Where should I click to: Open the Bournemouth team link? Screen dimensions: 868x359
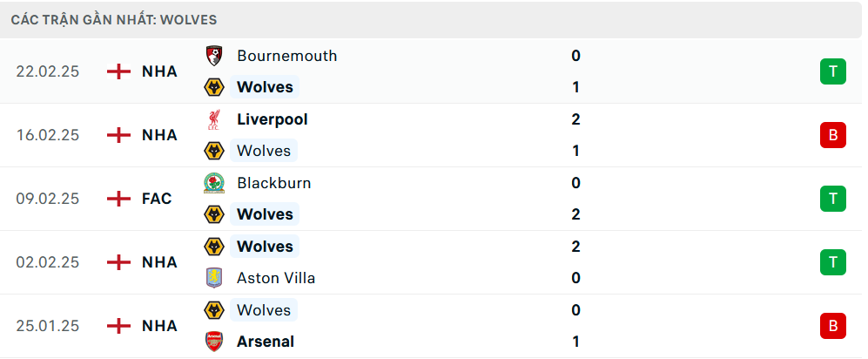tap(286, 56)
